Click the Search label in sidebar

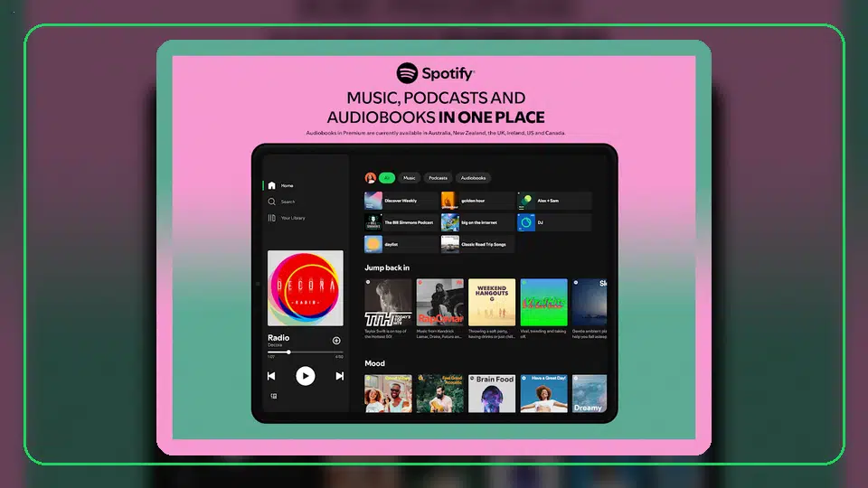coord(288,202)
